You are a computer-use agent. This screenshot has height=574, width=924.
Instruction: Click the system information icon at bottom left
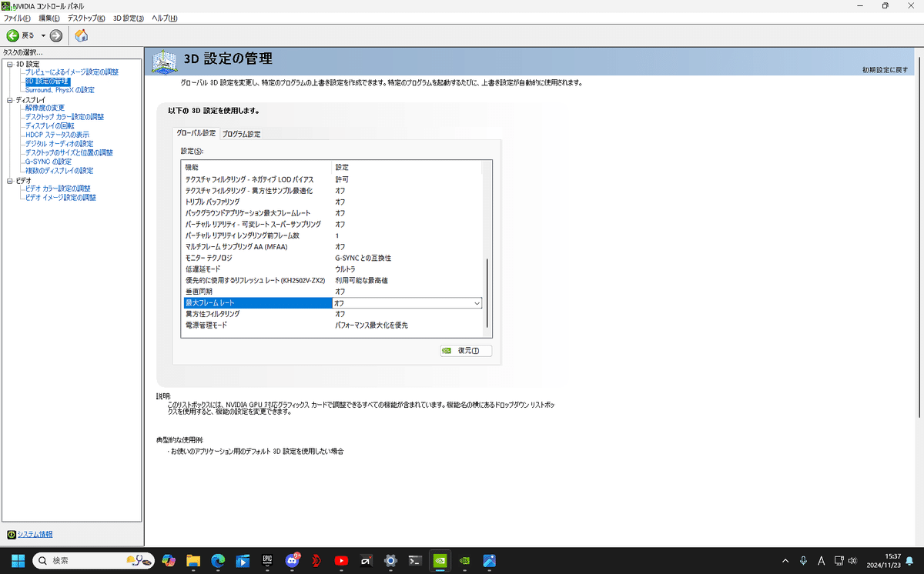pyautogui.click(x=11, y=535)
